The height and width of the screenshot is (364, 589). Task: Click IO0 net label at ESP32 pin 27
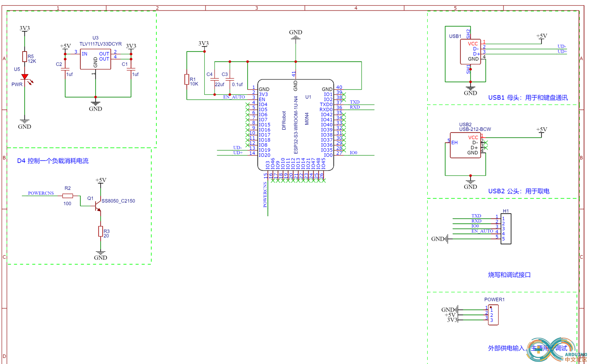pos(353,153)
